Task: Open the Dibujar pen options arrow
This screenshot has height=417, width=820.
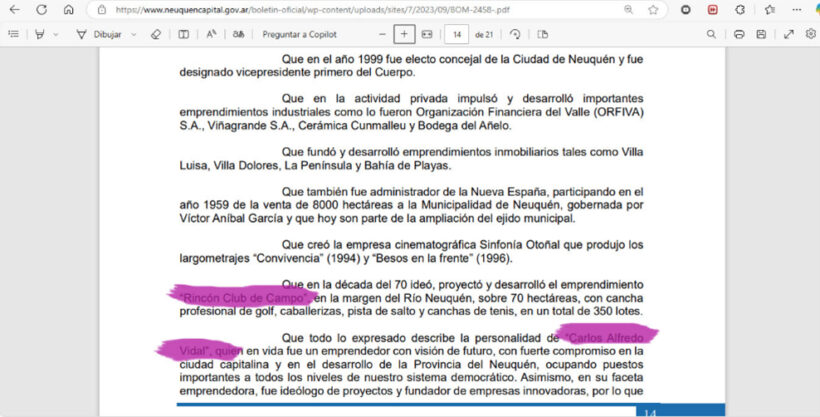Action: click(132, 33)
